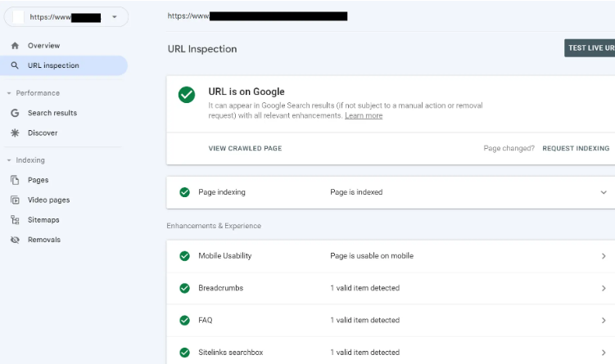Image resolution: width=615 pixels, height=364 pixels.
Task: Open the property selector dropdown
Action: tap(114, 16)
